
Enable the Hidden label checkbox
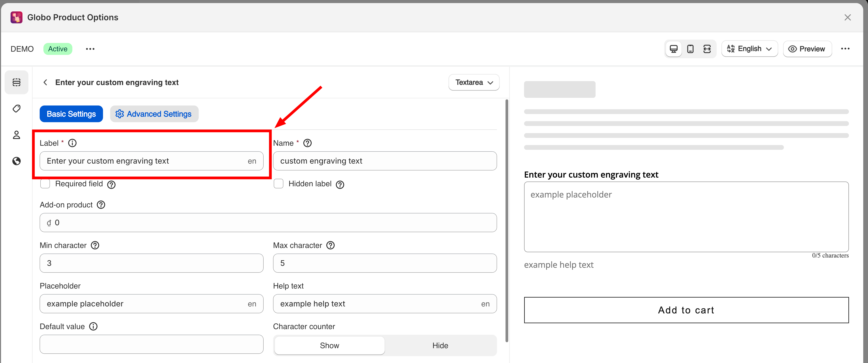click(x=278, y=184)
